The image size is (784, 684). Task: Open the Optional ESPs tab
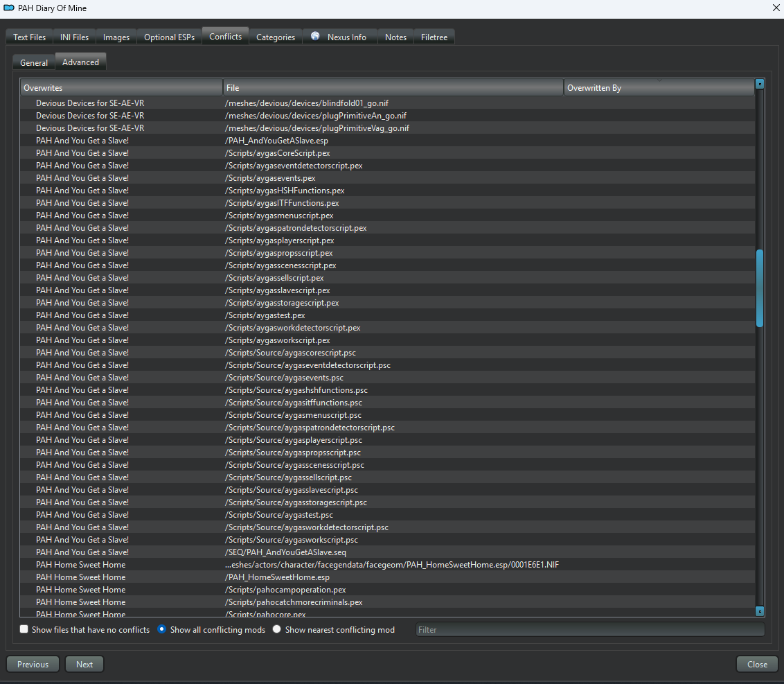click(169, 37)
